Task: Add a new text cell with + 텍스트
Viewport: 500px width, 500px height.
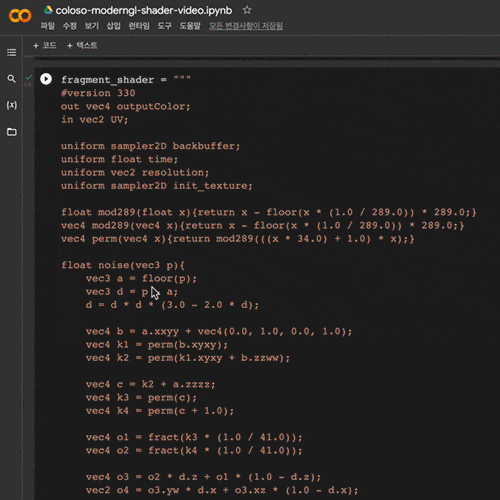Action: pyautogui.click(x=82, y=45)
